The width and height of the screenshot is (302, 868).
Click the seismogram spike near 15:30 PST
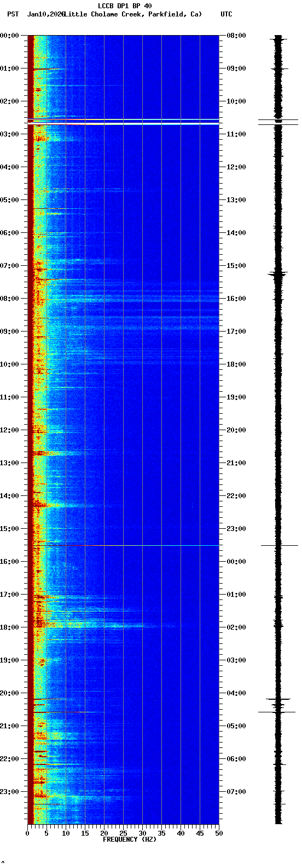point(279,545)
